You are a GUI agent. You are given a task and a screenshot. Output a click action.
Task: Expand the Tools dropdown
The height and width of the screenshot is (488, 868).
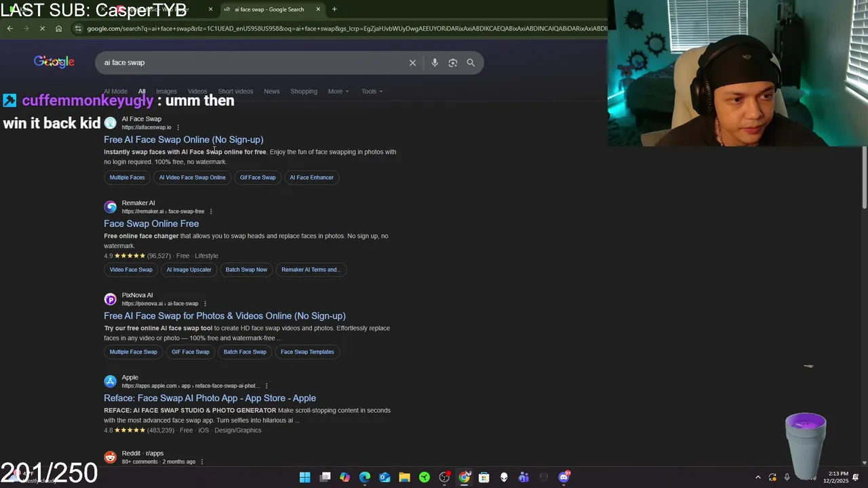372,91
